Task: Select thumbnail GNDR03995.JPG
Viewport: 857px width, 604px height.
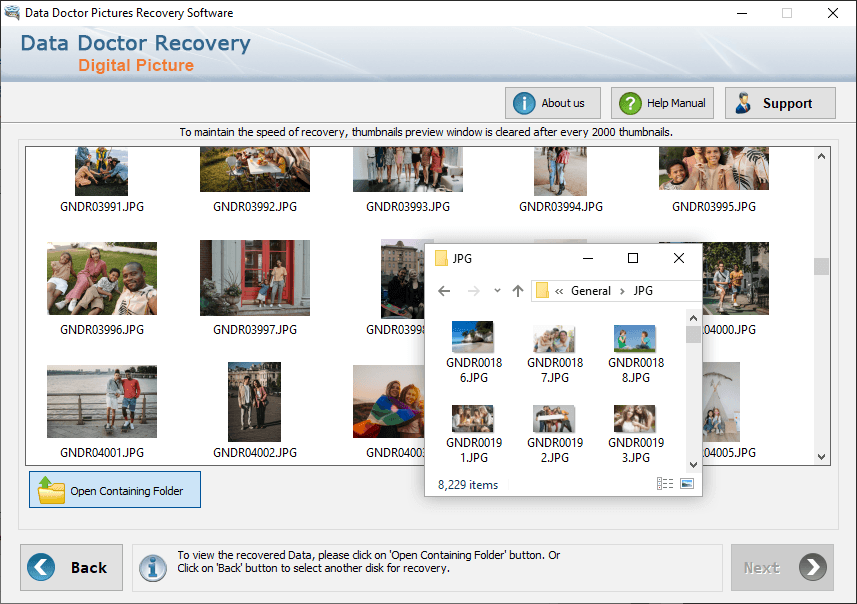Action: pos(714,168)
